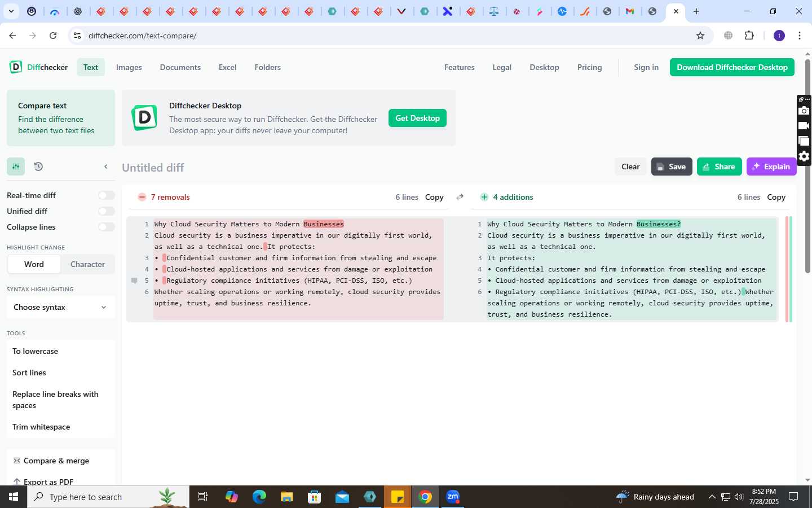Click the Explain button
This screenshot has width=812, height=508.
(x=771, y=167)
